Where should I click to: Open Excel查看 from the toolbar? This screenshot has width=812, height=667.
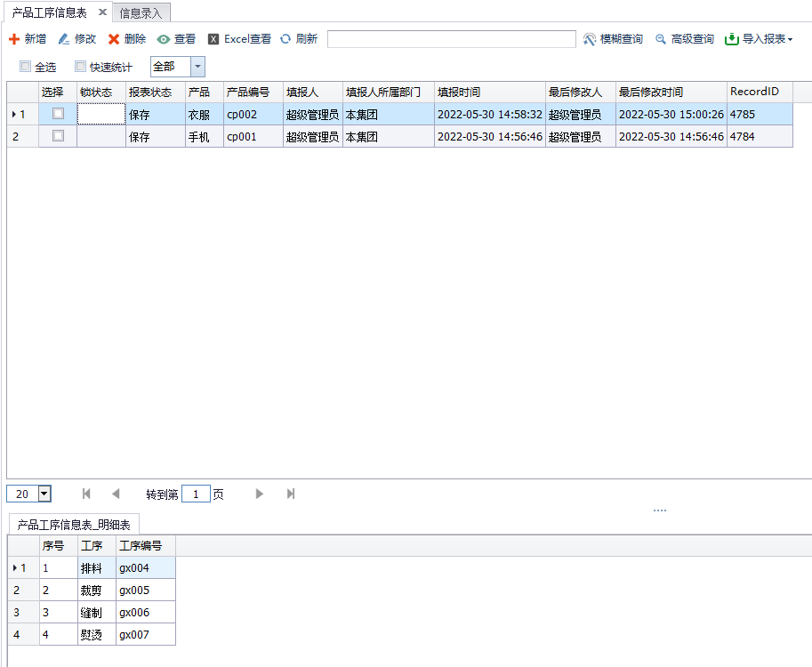(x=239, y=39)
